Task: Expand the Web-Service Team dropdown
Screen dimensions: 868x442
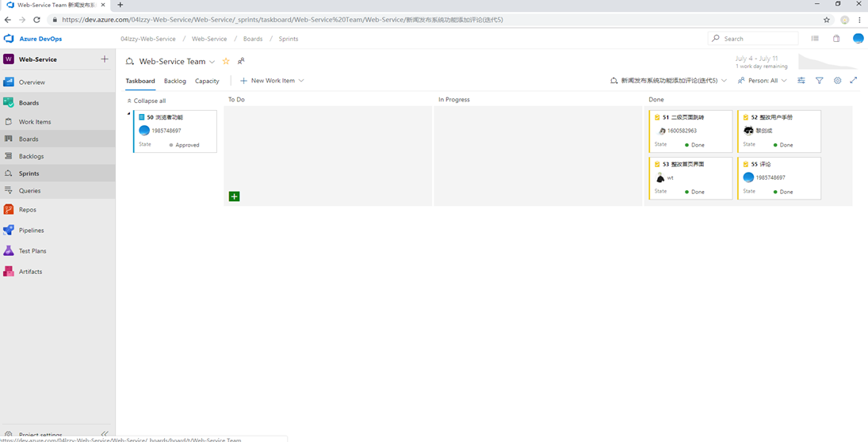Action: pos(212,62)
